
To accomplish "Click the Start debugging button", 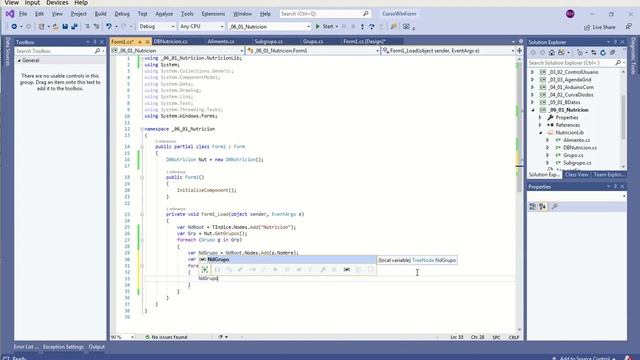I will pos(324,27).
